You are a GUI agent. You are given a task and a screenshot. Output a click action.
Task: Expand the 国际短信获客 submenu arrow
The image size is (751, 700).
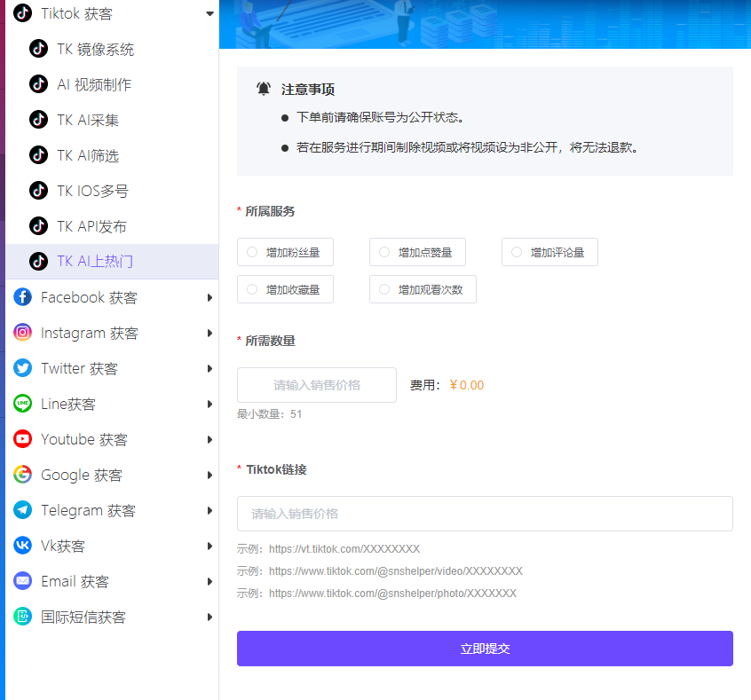tap(209, 617)
